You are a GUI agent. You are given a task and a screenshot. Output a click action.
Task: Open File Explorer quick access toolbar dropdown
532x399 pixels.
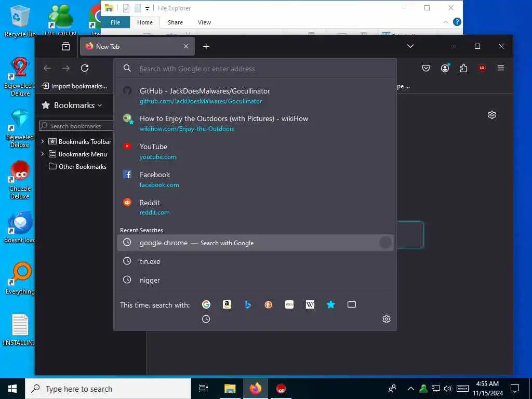(x=147, y=8)
